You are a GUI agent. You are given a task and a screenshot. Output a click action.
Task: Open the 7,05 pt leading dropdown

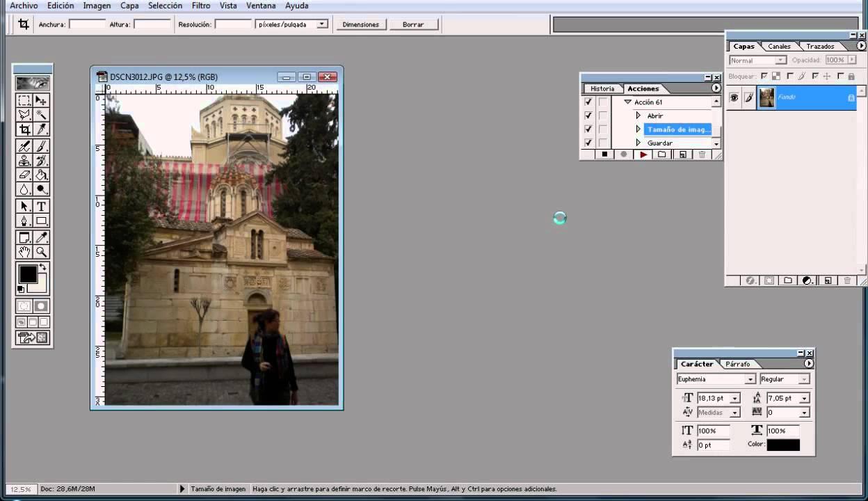pyautogui.click(x=805, y=399)
